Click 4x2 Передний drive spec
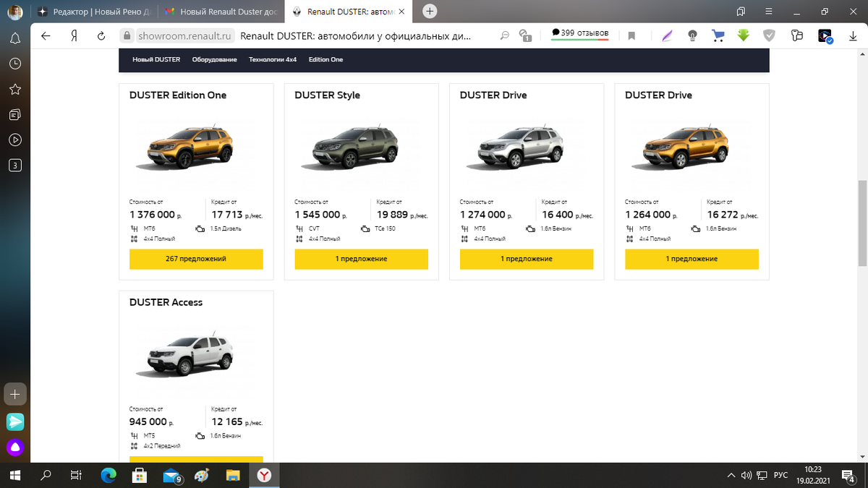The height and width of the screenshot is (488, 868). [161, 446]
